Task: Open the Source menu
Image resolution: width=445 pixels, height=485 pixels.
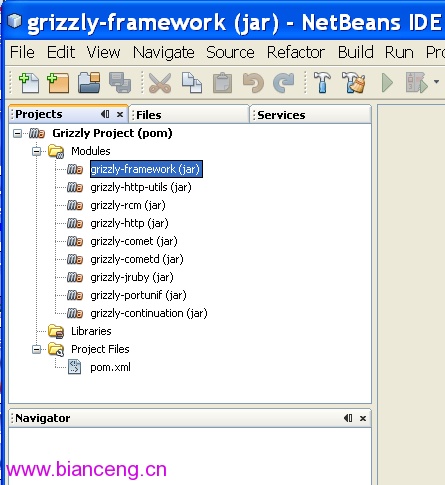Action: (230, 52)
